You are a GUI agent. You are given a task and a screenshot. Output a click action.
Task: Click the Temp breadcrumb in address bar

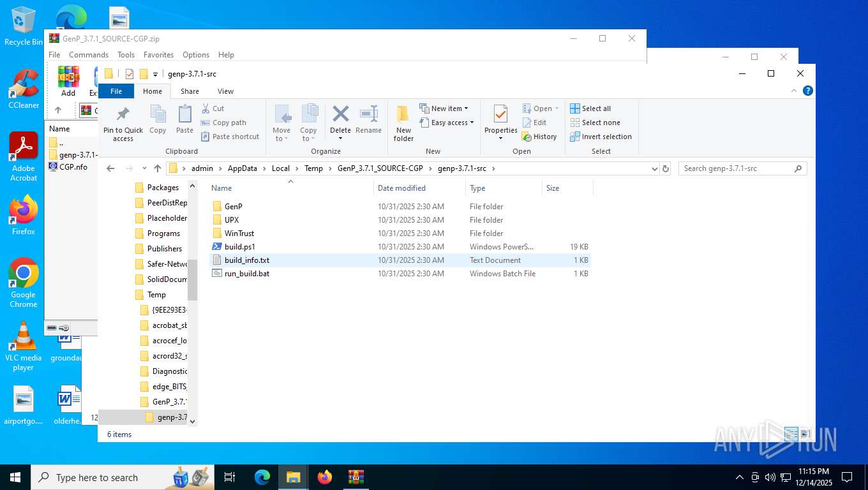pos(313,168)
